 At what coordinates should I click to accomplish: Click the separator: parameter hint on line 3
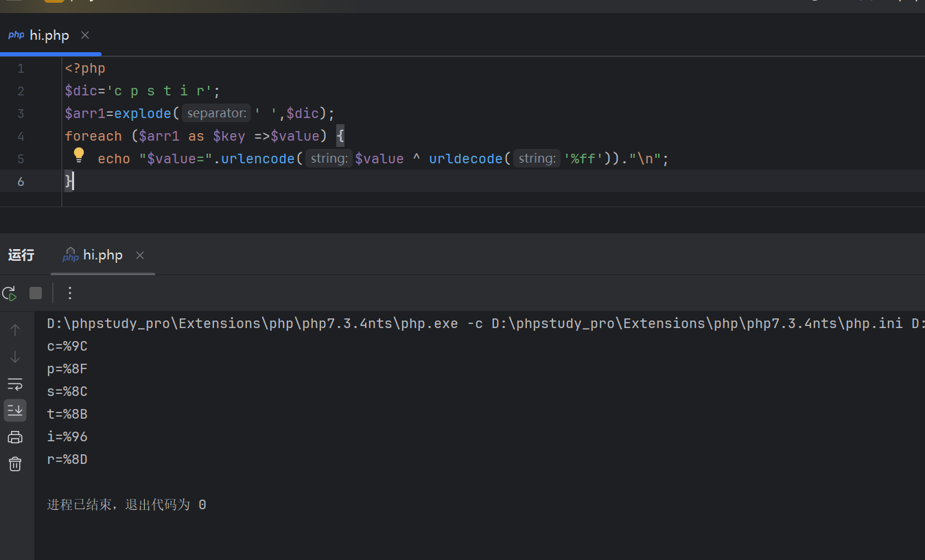click(x=216, y=113)
